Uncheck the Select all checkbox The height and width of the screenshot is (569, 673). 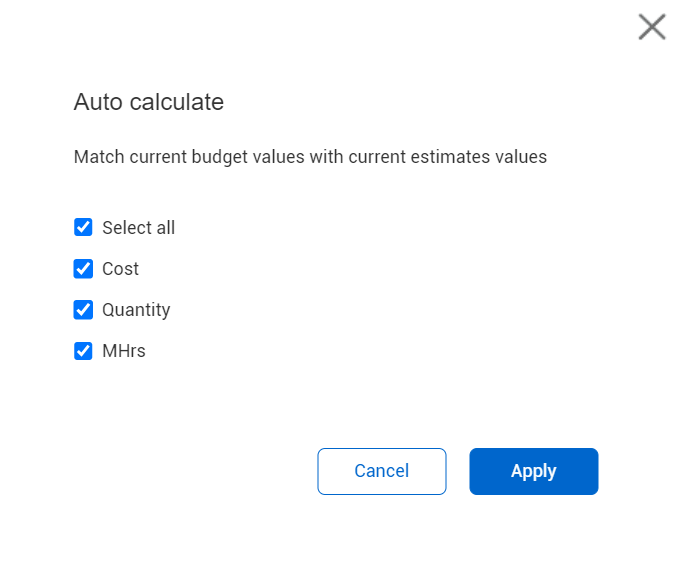(83, 227)
